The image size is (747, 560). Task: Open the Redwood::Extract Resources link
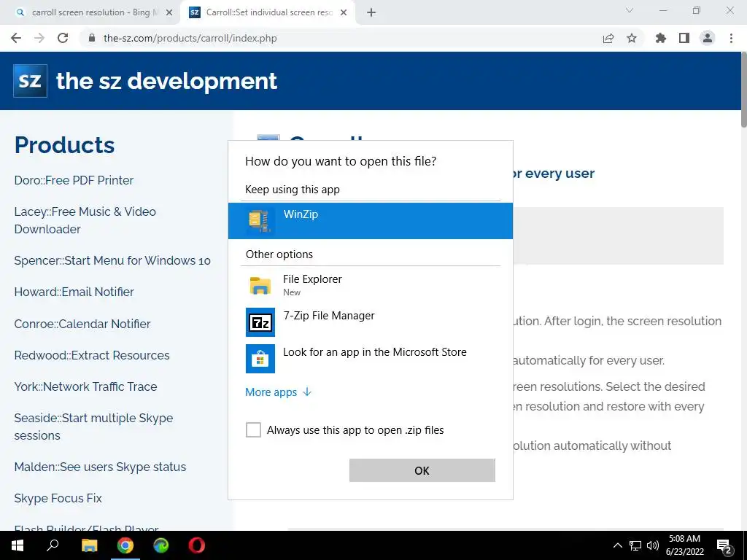(x=92, y=355)
